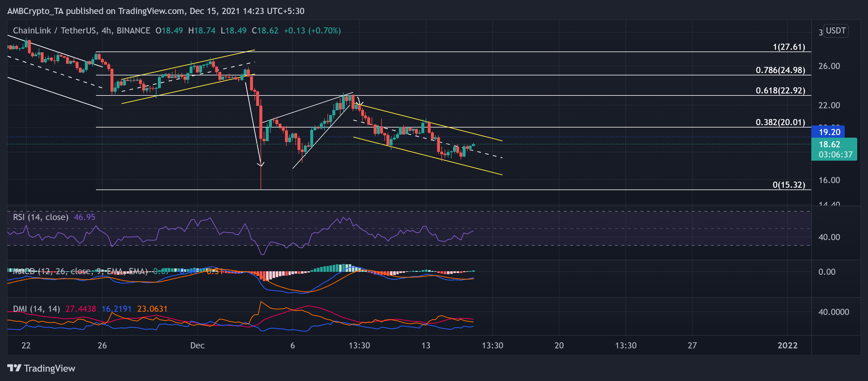Image resolution: width=868 pixels, height=381 pixels.
Task: Click the TradingView logo icon
Action: coord(15,368)
